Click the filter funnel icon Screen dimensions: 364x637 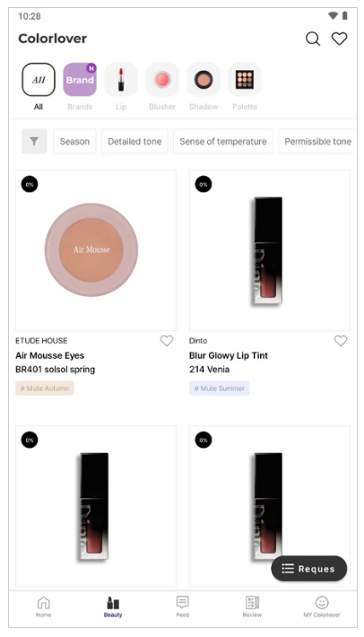coord(34,142)
